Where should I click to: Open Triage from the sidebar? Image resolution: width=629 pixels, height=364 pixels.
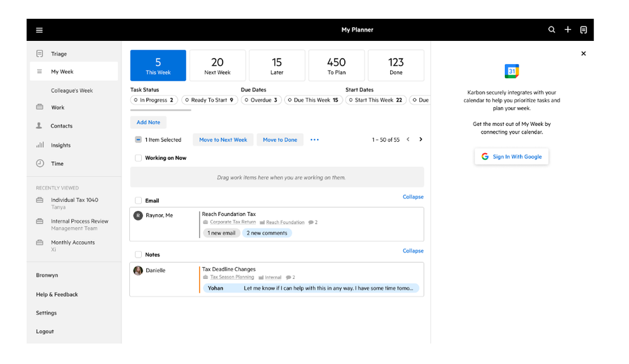(x=59, y=54)
